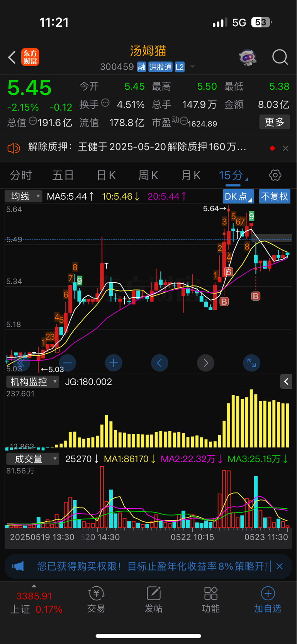Viewport: 297px width, 644px height.
Task: Tap MA5:5.44 moving average label
Action: [x=70, y=196]
